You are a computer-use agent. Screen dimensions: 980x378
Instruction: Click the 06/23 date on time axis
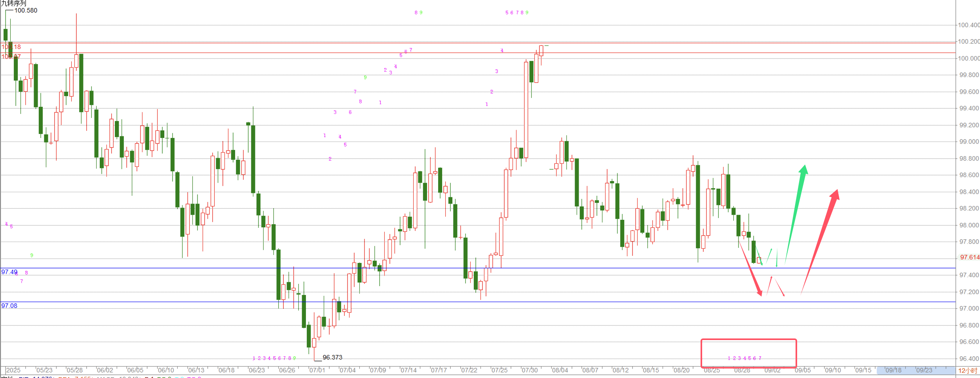(x=256, y=370)
